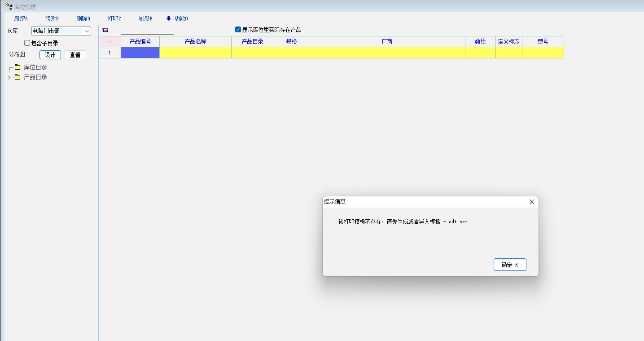Image resolution: width=644 pixels, height=341 pixels.
Task: Click the 产品目录 folder icon
Action: tap(18, 77)
